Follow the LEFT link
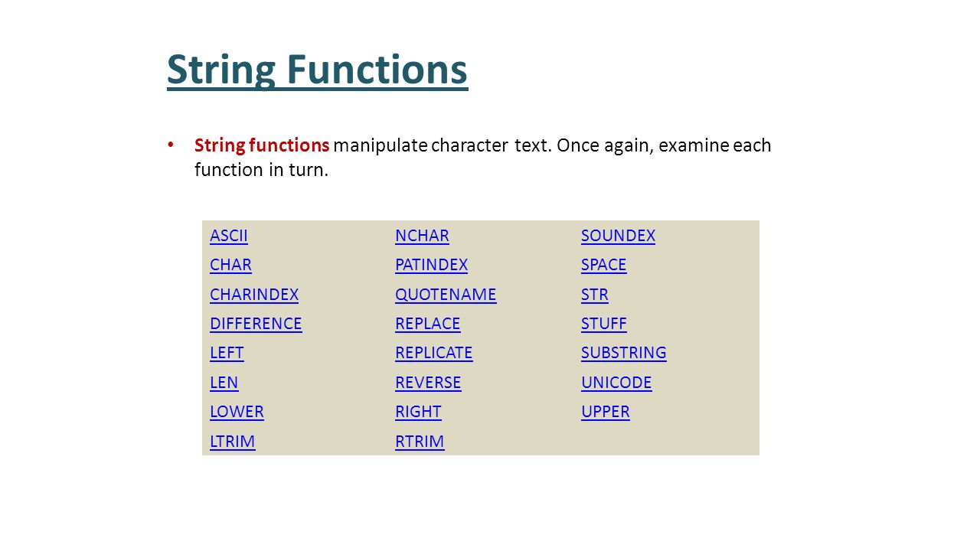This screenshot has height=551, width=980. coord(227,353)
